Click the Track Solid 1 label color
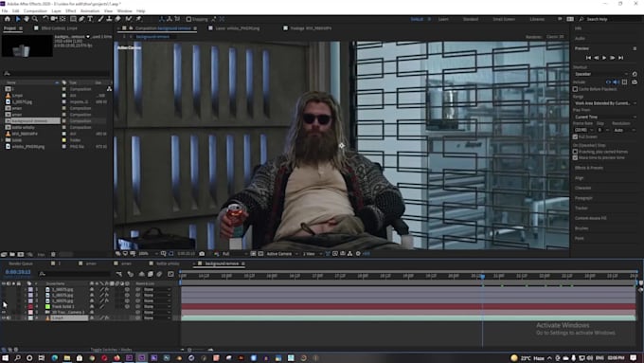Image resolution: width=644 pixels, height=363 pixels. point(30,307)
